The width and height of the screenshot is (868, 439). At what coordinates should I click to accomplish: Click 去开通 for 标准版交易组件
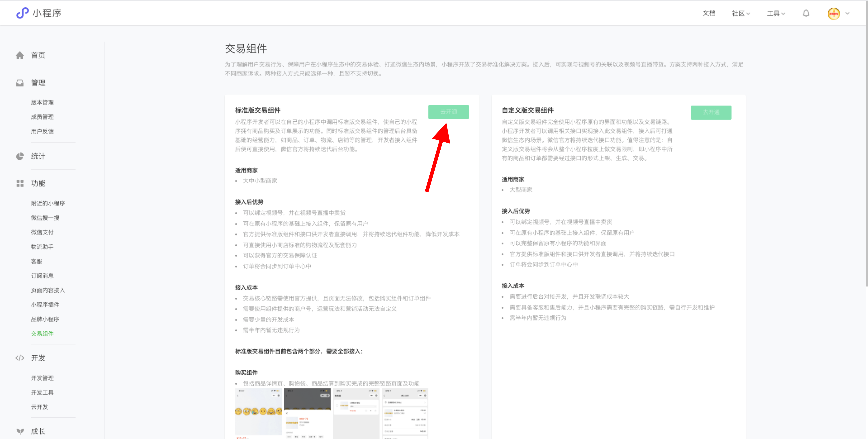click(448, 112)
